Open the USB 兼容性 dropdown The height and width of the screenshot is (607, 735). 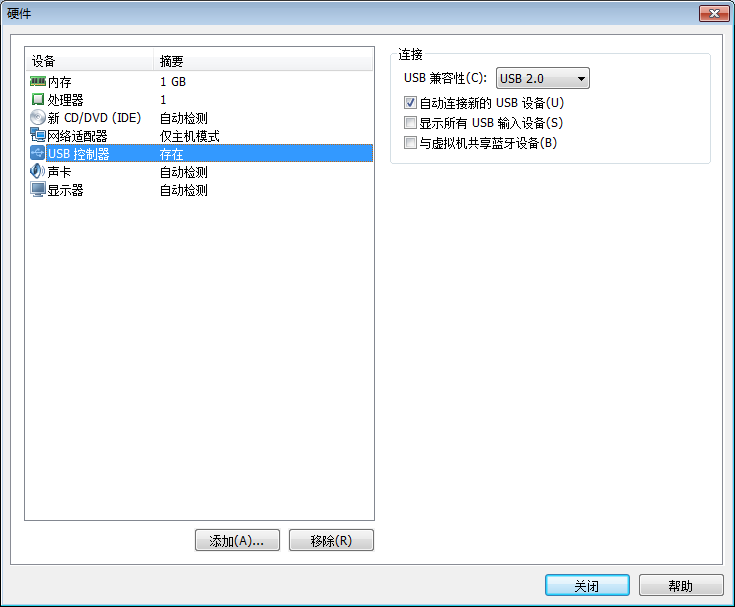tap(543, 78)
